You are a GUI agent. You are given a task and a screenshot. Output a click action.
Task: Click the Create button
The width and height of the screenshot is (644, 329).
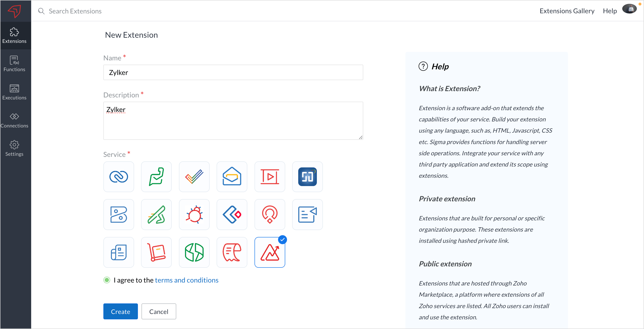point(120,311)
